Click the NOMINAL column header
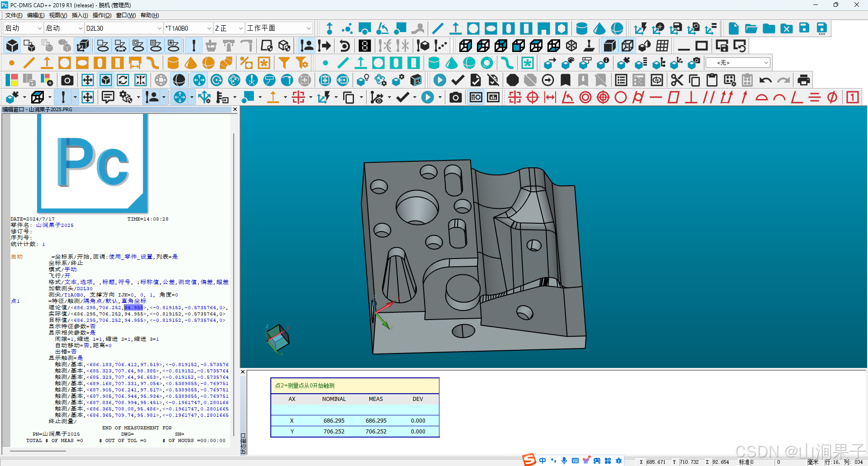Viewport: 868px width, 466px height. coord(334,399)
